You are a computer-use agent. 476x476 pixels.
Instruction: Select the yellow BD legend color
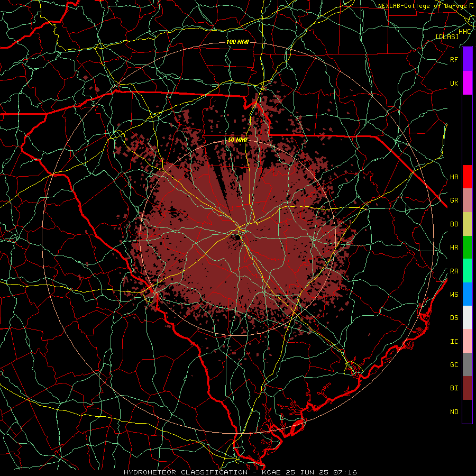click(x=467, y=224)
